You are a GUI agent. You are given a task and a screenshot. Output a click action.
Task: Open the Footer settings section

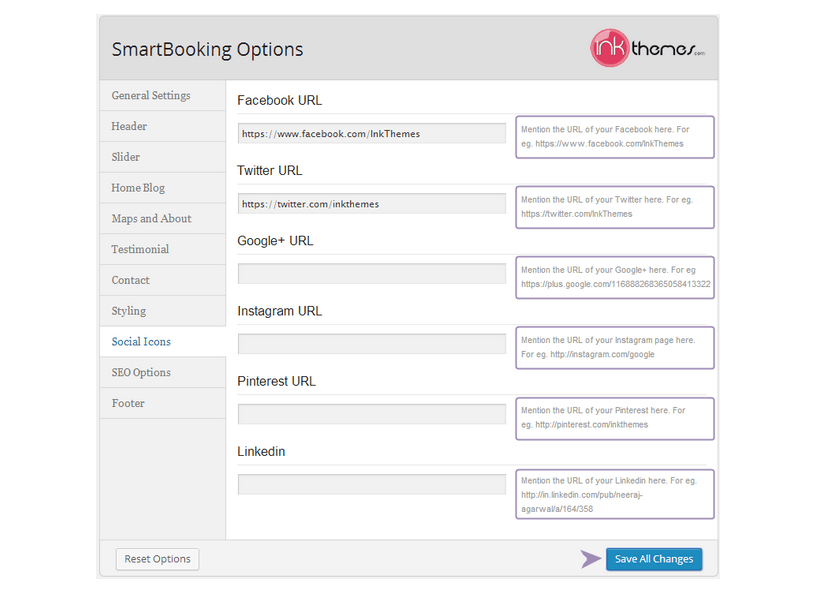128,403
